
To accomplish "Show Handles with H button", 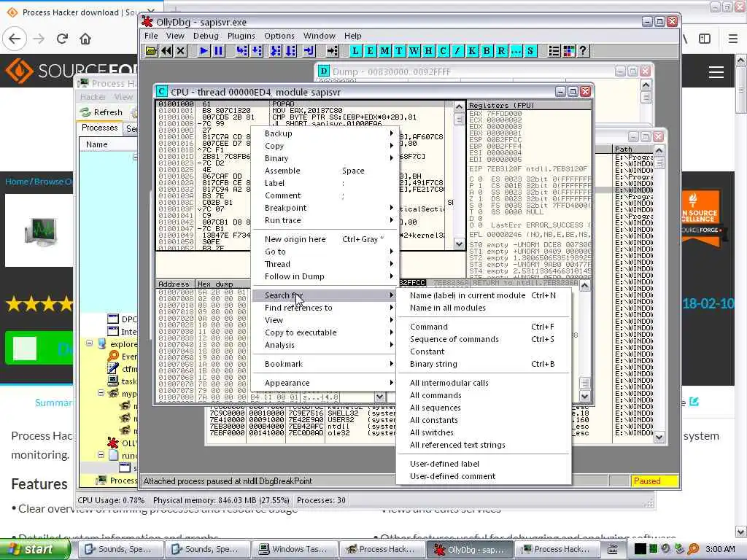I will click(429, 51).
